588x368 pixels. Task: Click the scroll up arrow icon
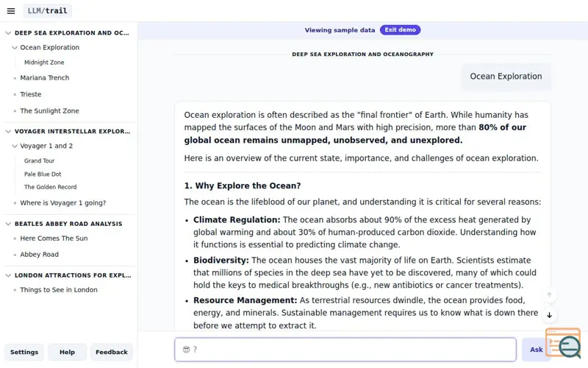pyautogui.click(x=549, y=295)
